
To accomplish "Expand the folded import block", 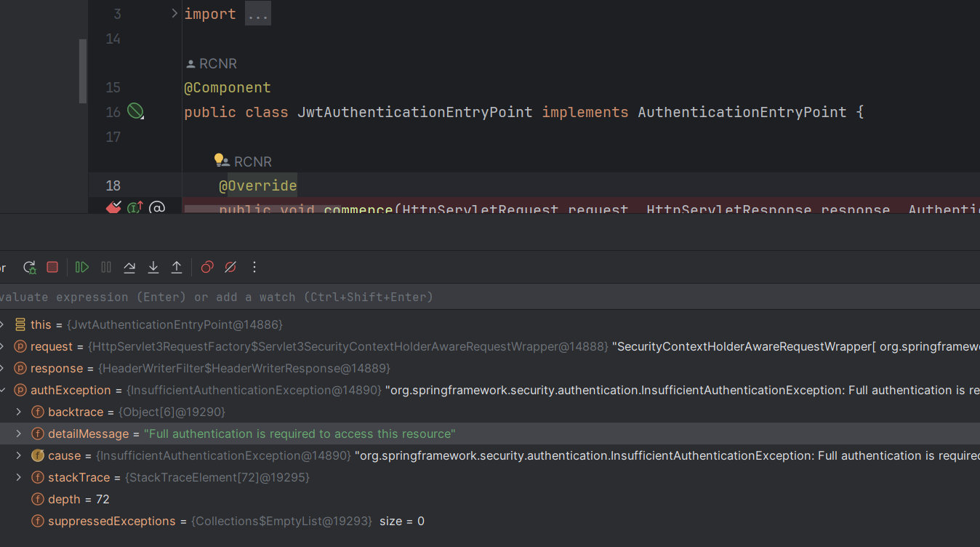I will 174,13.
